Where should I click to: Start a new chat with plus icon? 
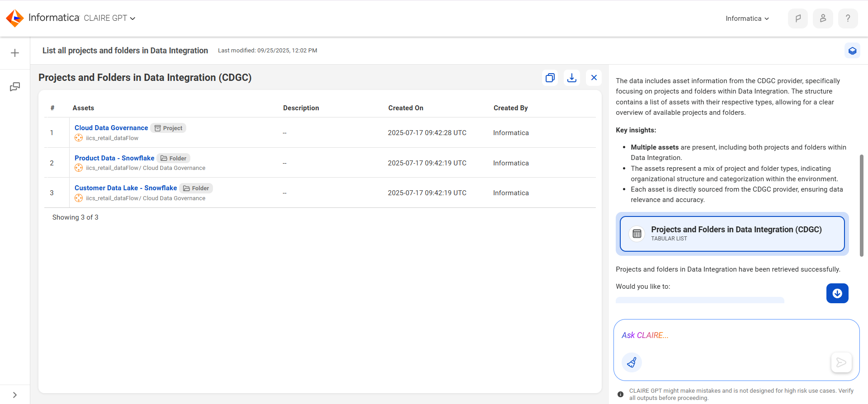click(x=15, y=53)
